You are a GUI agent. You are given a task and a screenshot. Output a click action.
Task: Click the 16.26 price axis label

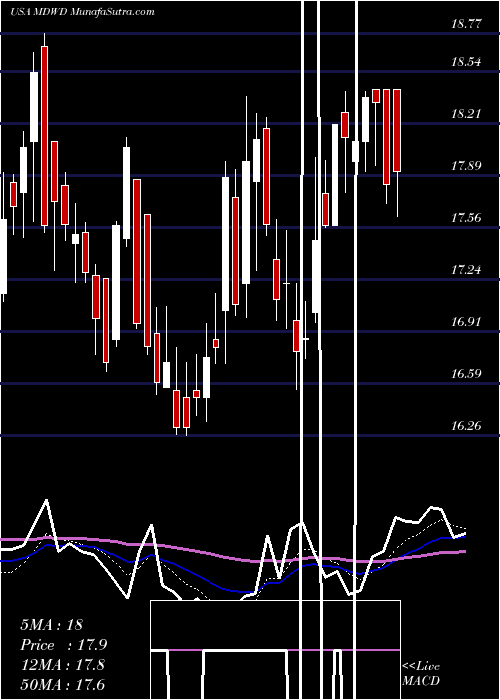point(466,426)
